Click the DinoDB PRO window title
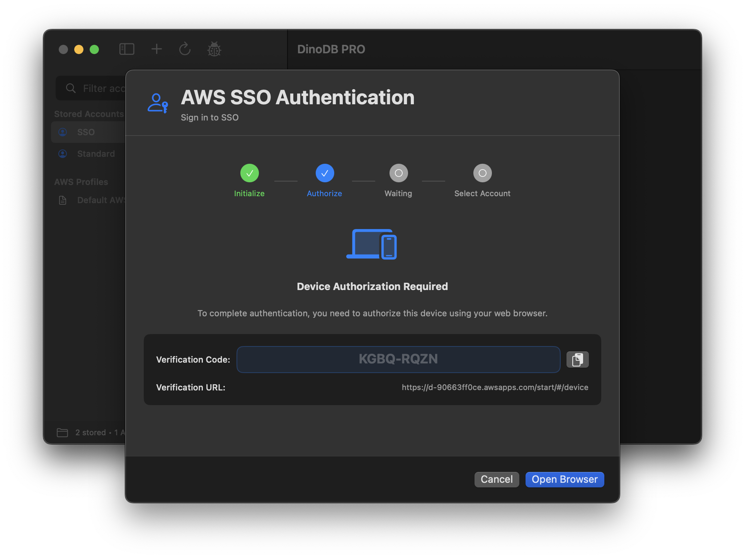745x560 pixels. [x=331, y=49]
